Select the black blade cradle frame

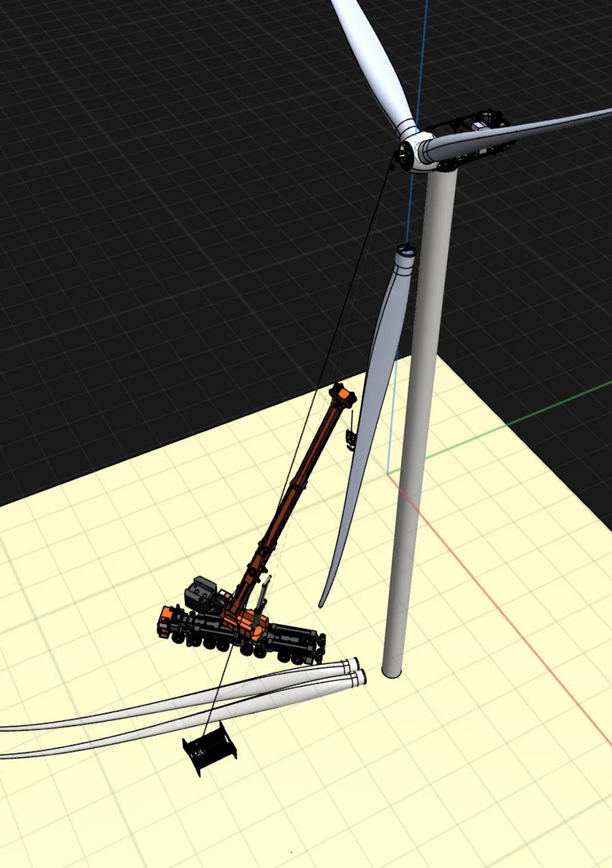click(210, 749)
